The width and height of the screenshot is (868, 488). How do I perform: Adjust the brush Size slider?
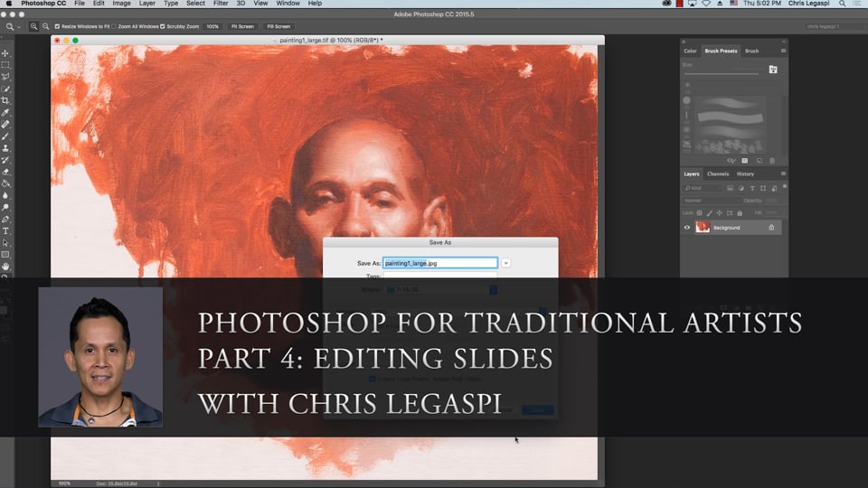(721, 73)
